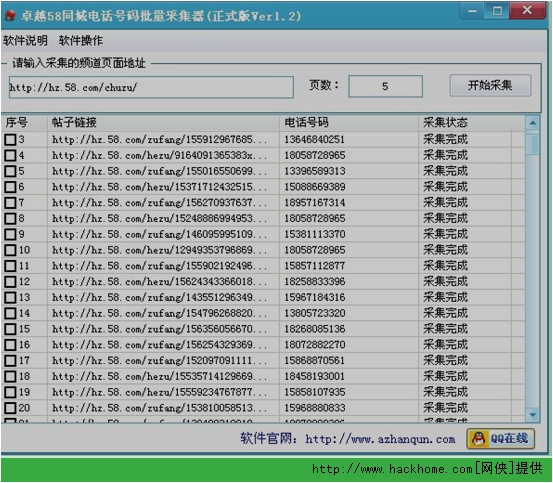Tick the checkbox for row 11
Image resolution: width=553 pixels, height=483 pixels.
(x=10, y=266)
